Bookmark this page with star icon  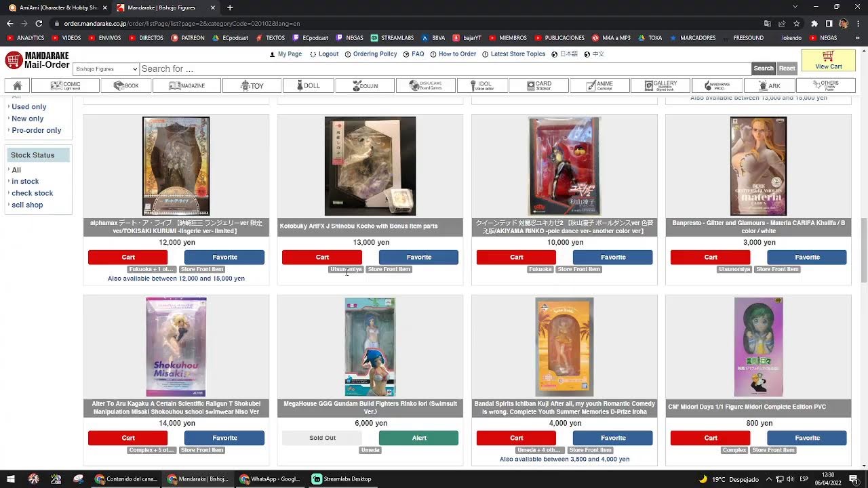795,23
